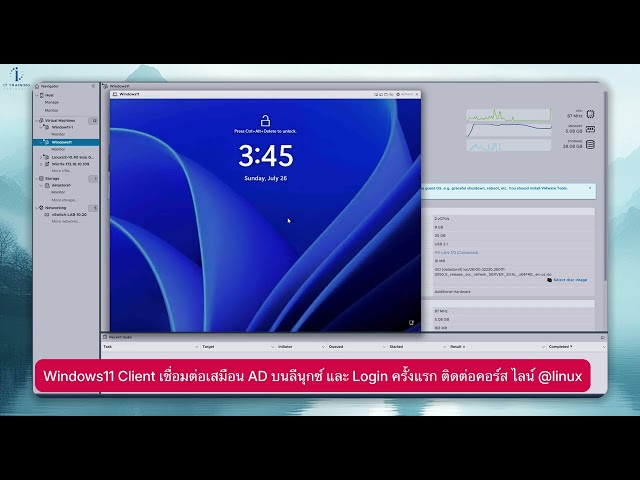Collapse the Windows11-1 VM node

(x=41, y=127)
